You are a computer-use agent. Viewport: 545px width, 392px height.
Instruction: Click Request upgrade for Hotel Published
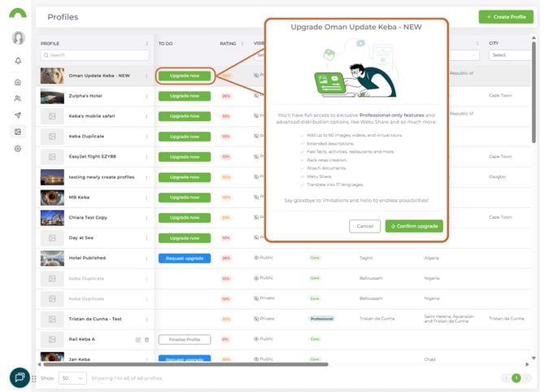click(184, 258)
